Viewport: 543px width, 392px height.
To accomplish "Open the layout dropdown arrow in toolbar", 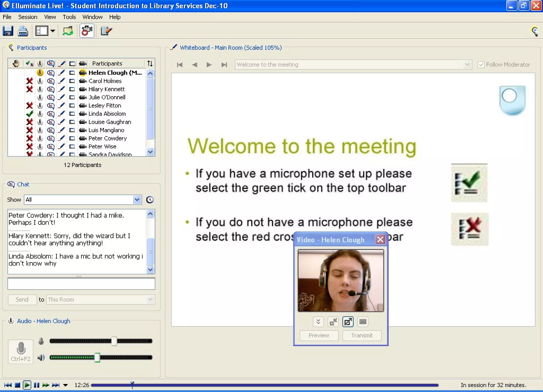I will tap(53, 31).
